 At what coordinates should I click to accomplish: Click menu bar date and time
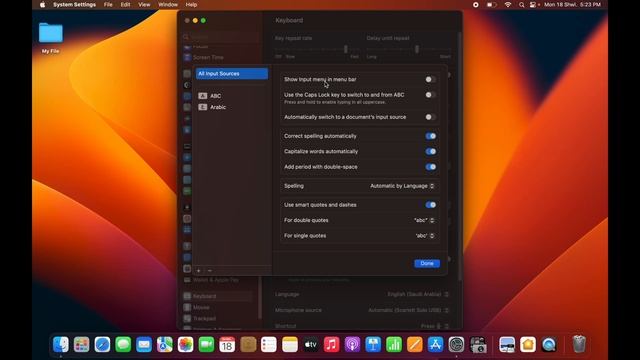click(572, 5)
